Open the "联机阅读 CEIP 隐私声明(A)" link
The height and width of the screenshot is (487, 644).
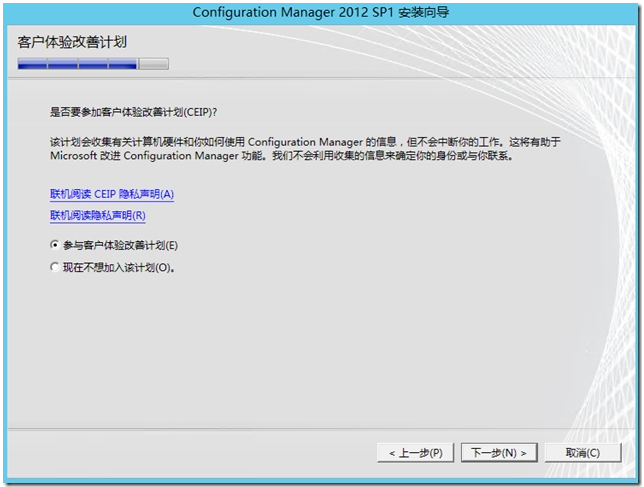coord(112,194)
